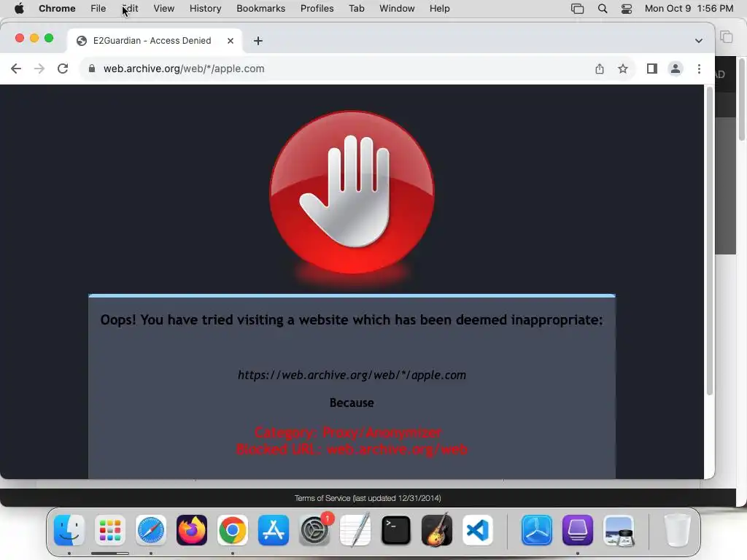The width and height of the screenshot is (747, 560).
Task: Open Chrome side panel
Action: [x=651, y=69]
